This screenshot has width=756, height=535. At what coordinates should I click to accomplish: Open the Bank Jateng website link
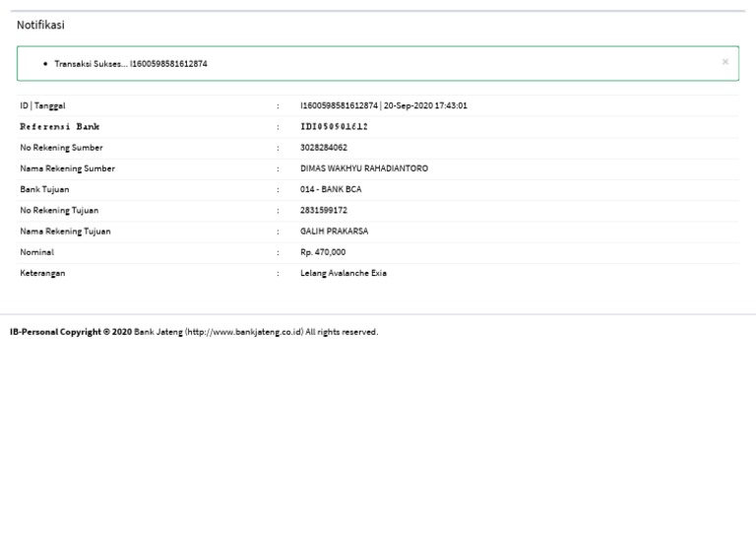[x=244, y=332]
